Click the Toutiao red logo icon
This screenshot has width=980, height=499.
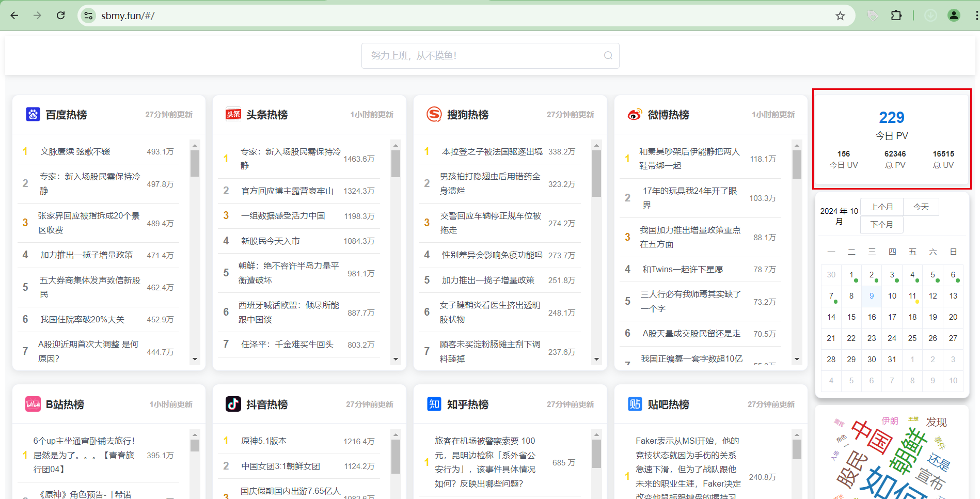(x=233, y=114)
